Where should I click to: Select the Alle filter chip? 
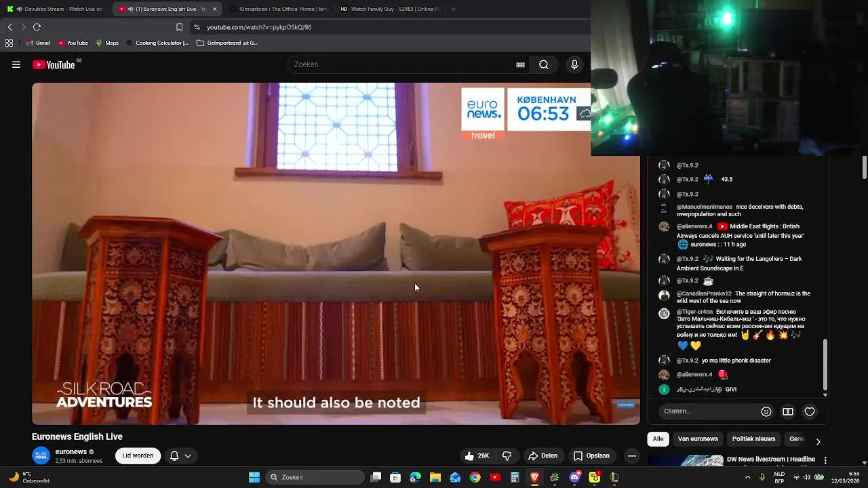point(658,439)
